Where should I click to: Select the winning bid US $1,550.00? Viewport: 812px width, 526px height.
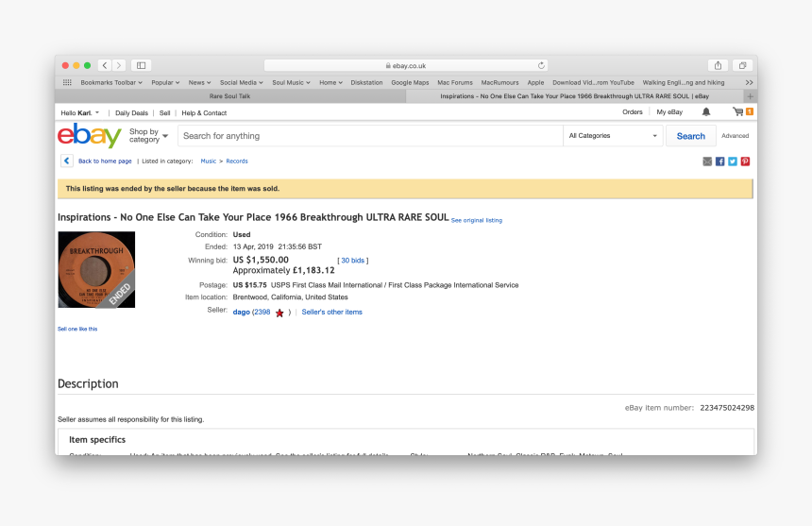coord(261,260)
